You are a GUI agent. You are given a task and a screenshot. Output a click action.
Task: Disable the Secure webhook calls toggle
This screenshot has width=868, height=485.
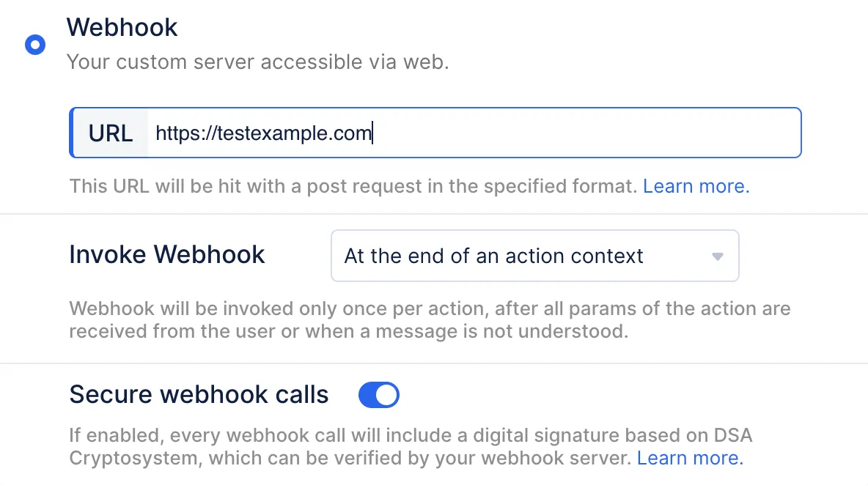click(378, 395)
